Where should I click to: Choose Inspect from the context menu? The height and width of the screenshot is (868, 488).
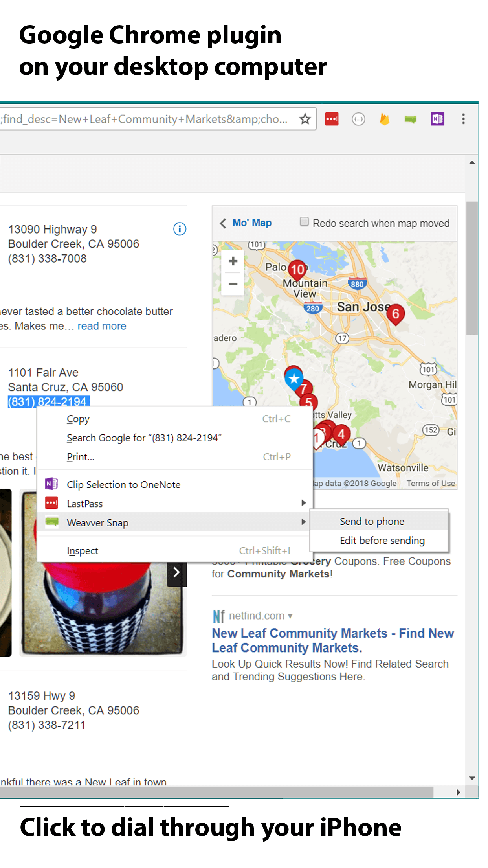point(174,551)
